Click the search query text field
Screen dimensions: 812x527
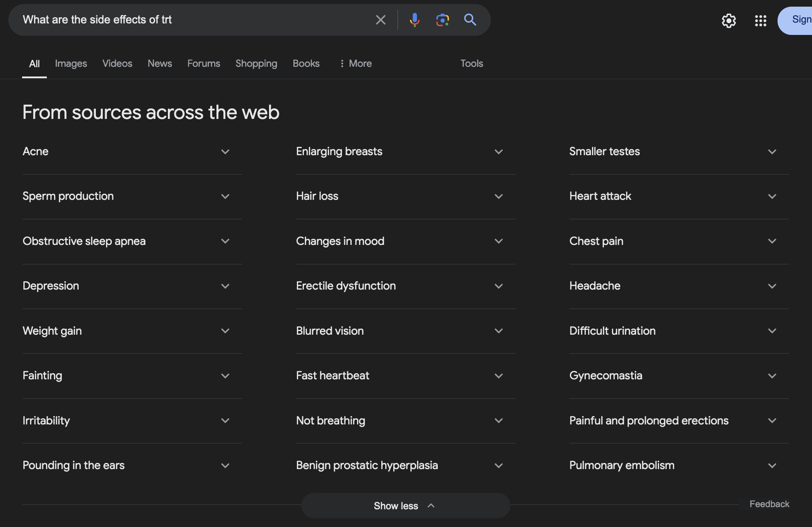coord(194,20)
